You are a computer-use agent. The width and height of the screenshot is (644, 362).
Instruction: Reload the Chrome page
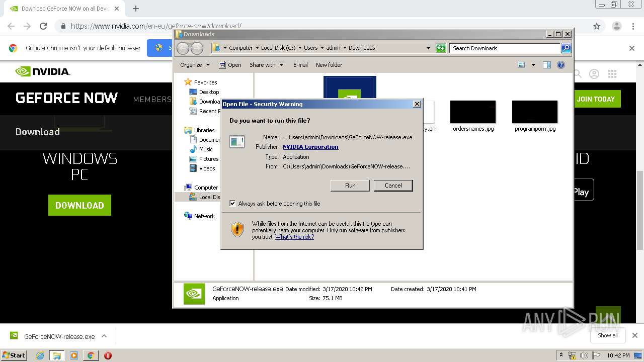pos(43,26)
